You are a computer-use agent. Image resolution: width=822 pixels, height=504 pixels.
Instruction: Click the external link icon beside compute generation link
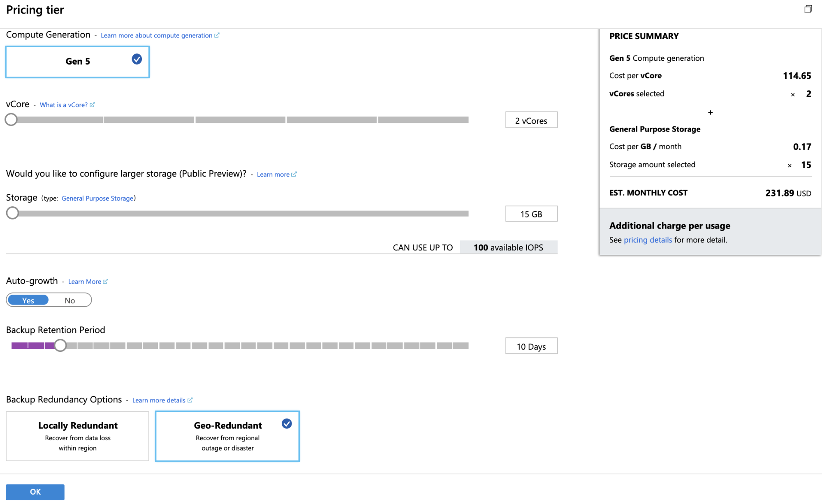pos(217,35)
